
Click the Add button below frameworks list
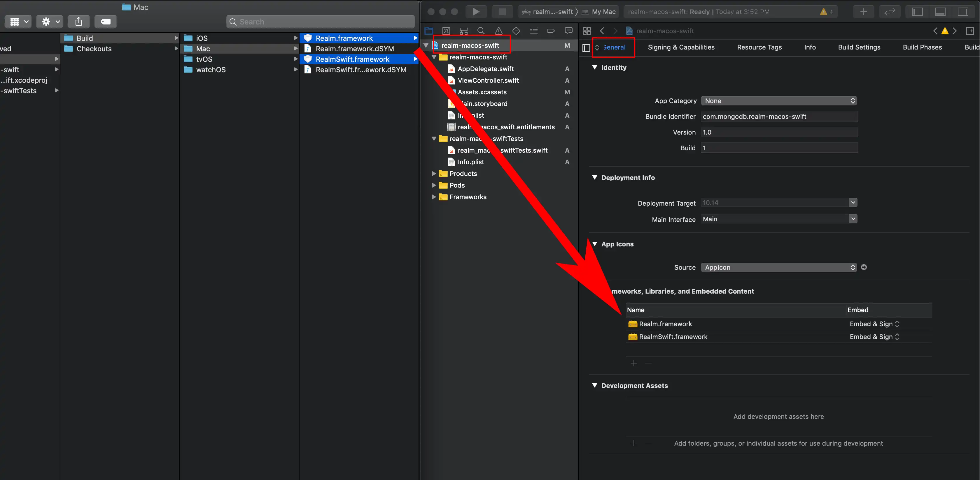tap(634, 361)
